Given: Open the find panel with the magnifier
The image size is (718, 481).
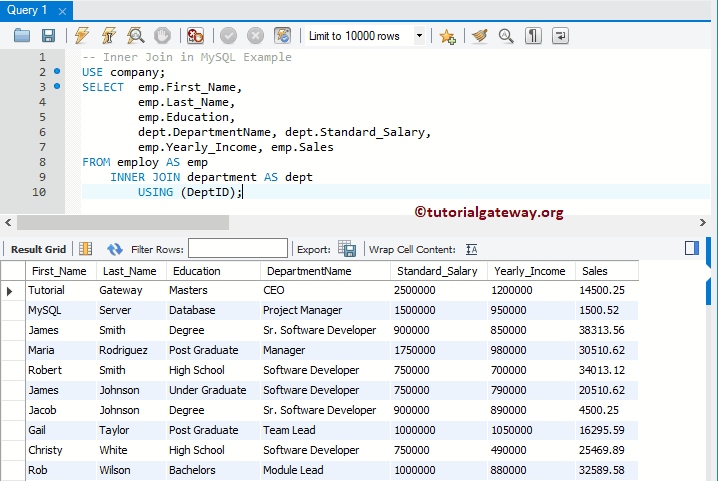Looking at the screenshot, I should (x=506, y=36).
